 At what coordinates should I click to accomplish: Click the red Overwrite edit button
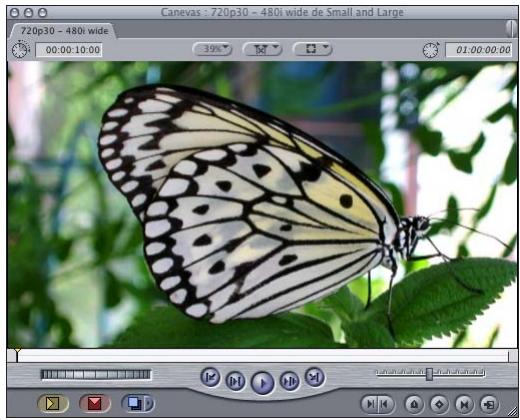(95, 403)
